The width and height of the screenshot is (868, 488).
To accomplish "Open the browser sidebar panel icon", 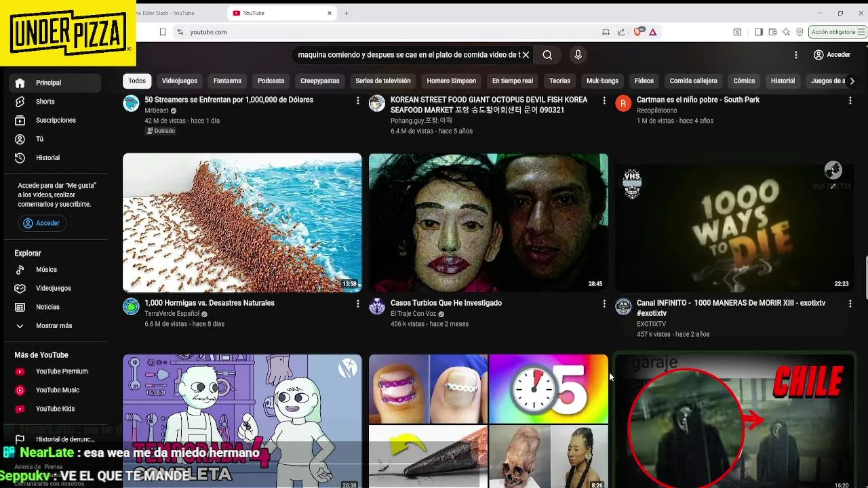I will tap(759, 32).
